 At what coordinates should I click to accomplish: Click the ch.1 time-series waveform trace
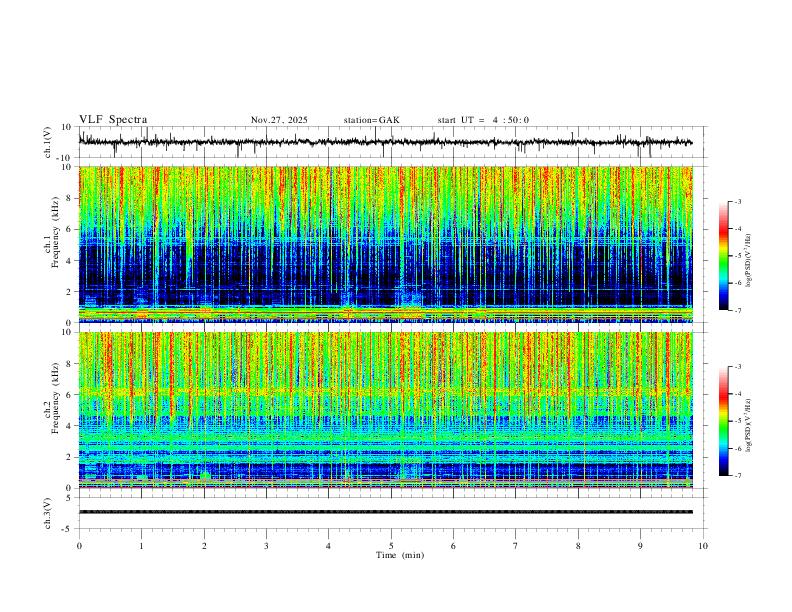coord(385,142)
